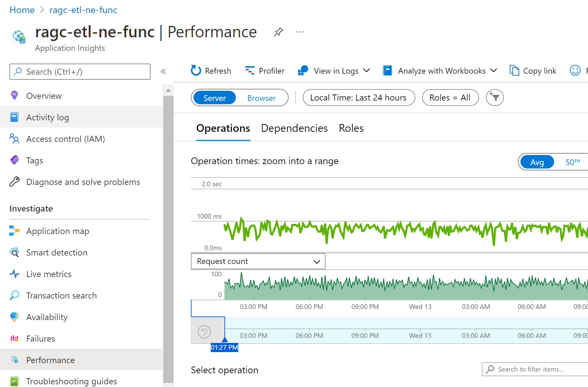Switch metrics to Browser mode
Viewport: 588px width, 387px height.
(261, 98)
